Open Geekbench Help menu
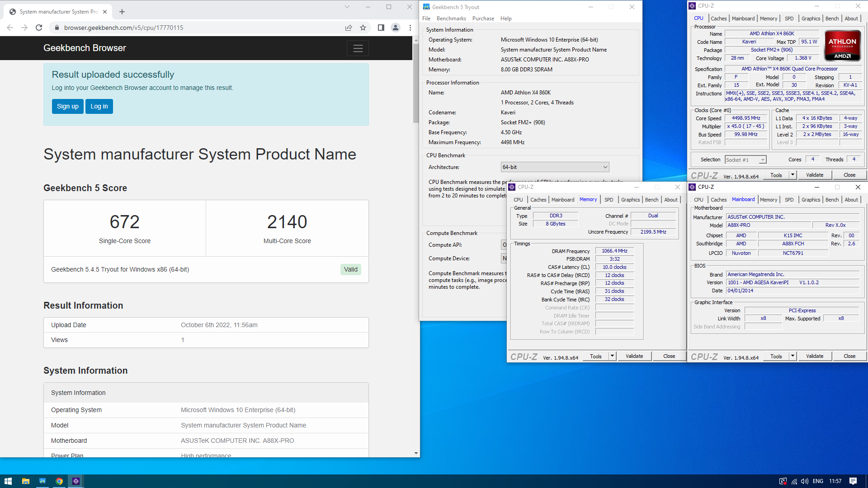The width and height of the screenshot is (868, 488). click(506, 19)
